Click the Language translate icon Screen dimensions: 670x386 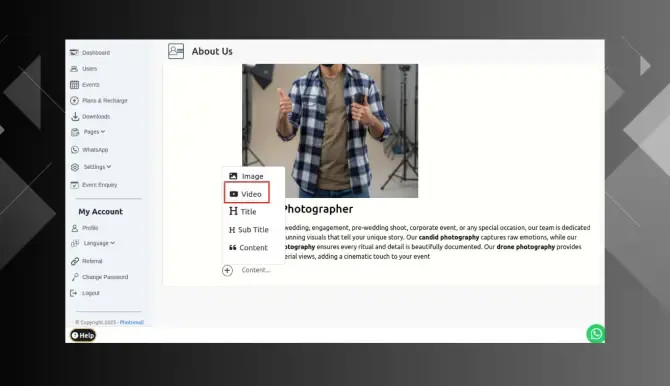pyautogui.click(x=75, y=243)
